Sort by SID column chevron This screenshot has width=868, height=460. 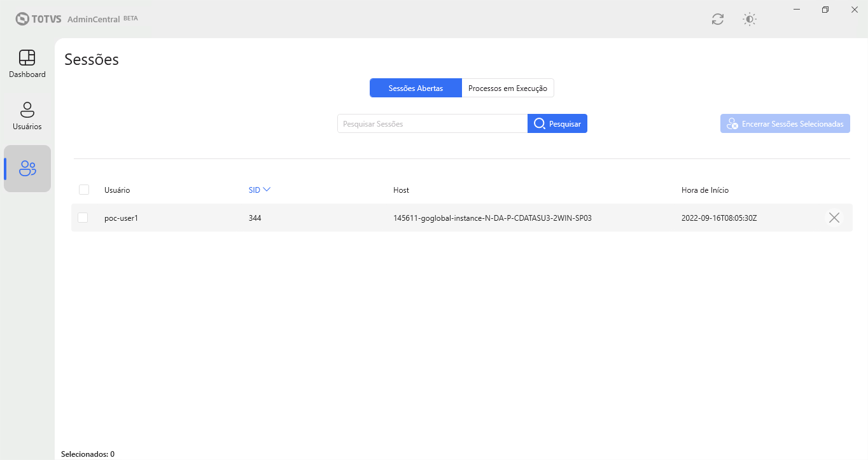click(267, 190)
